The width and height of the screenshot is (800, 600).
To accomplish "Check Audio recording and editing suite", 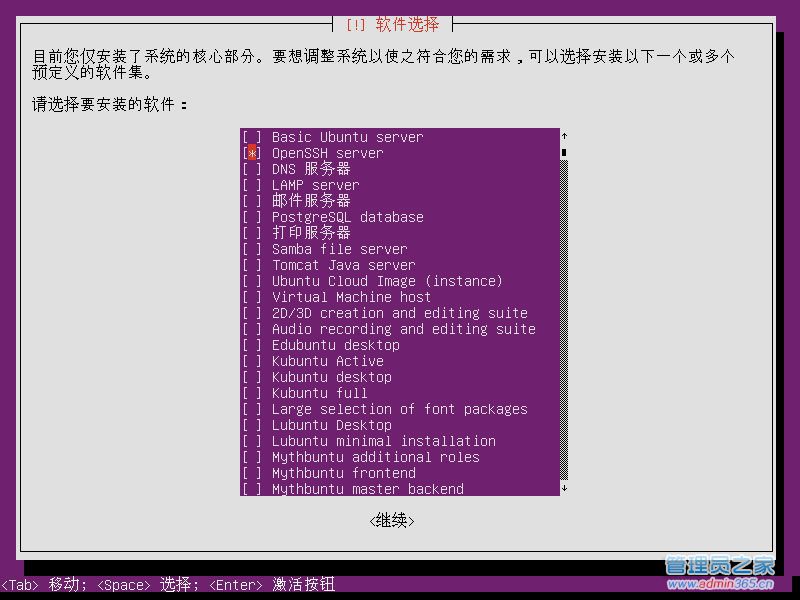I will 252,329.
